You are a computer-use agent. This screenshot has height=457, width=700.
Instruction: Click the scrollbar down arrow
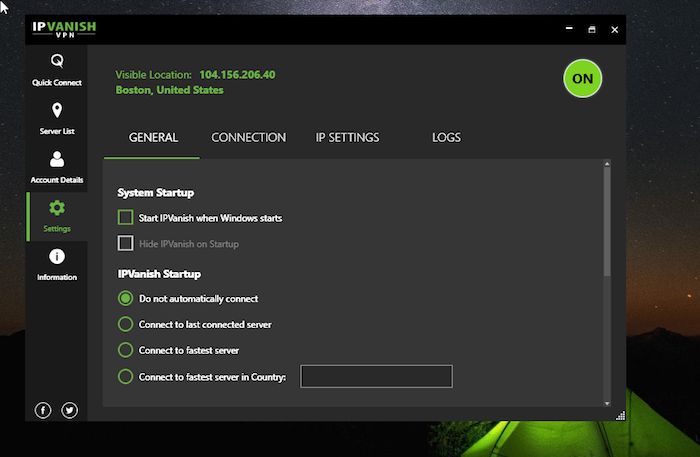coord(607,403)
